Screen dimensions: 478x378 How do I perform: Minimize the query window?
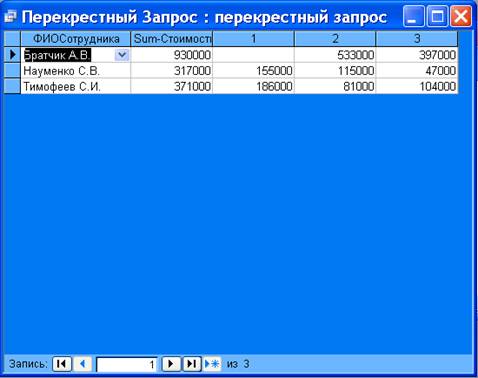(x=413, y=16)
